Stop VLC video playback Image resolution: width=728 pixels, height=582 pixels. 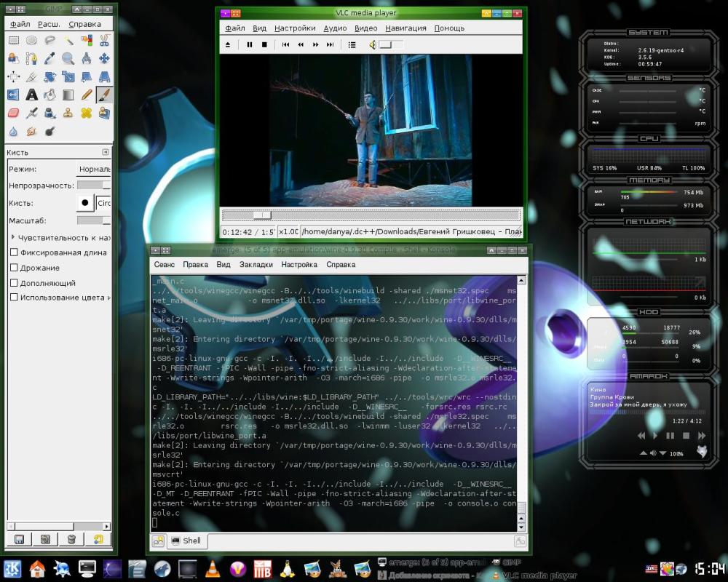(x=265, y=44)
